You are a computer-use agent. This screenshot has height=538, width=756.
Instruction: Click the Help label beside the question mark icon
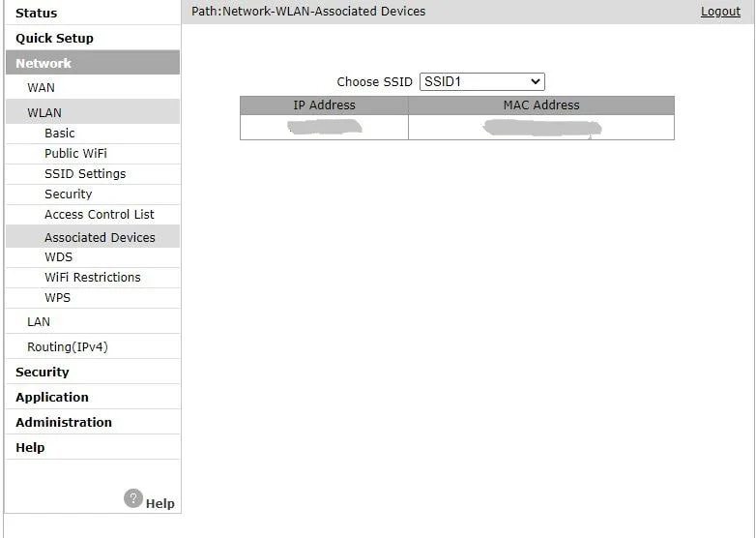click(160, 504)
